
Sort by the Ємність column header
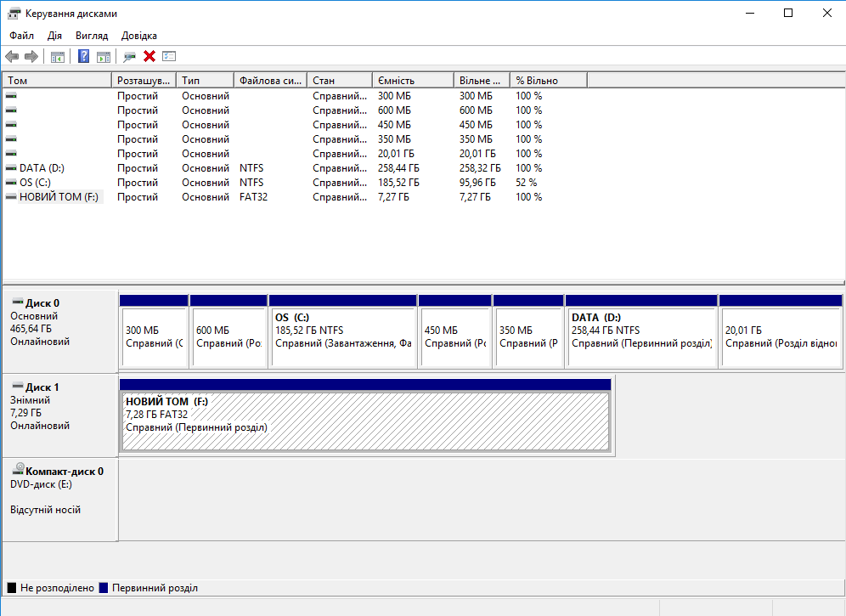[x=412, y=80]
